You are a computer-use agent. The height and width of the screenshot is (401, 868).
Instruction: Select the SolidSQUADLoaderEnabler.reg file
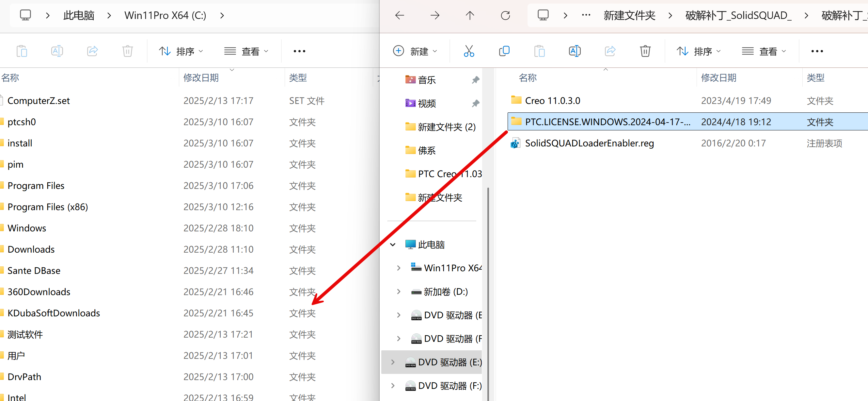[x=589, y=143]
